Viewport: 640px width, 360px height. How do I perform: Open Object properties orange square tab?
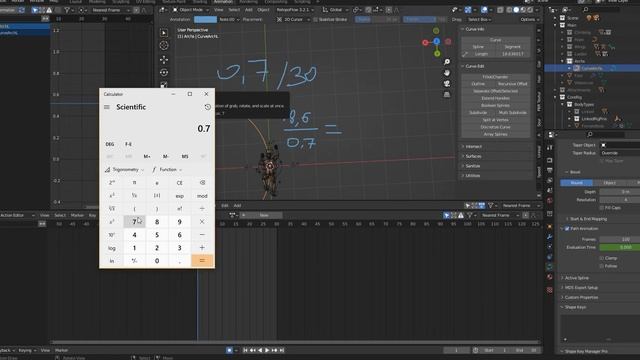[550, 227]
